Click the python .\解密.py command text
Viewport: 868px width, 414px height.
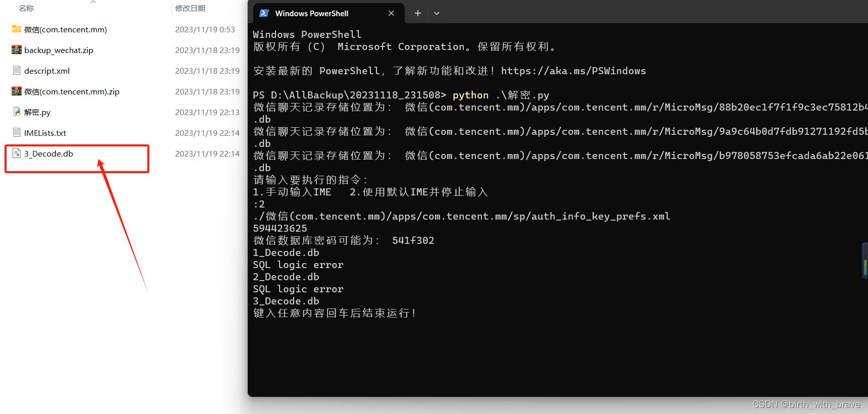(x=501, y=95)
